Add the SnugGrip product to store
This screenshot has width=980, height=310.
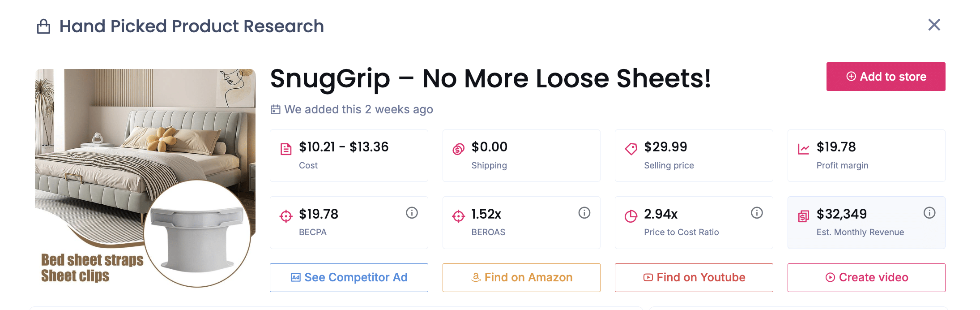[886, 77]
